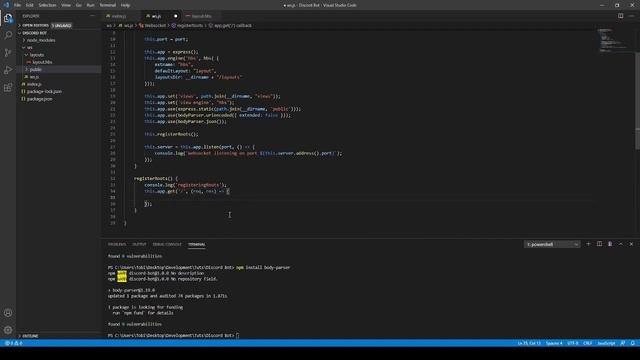The image size is (640, 360).
Task: Open the Edit menu
Action: click(29, 5)
